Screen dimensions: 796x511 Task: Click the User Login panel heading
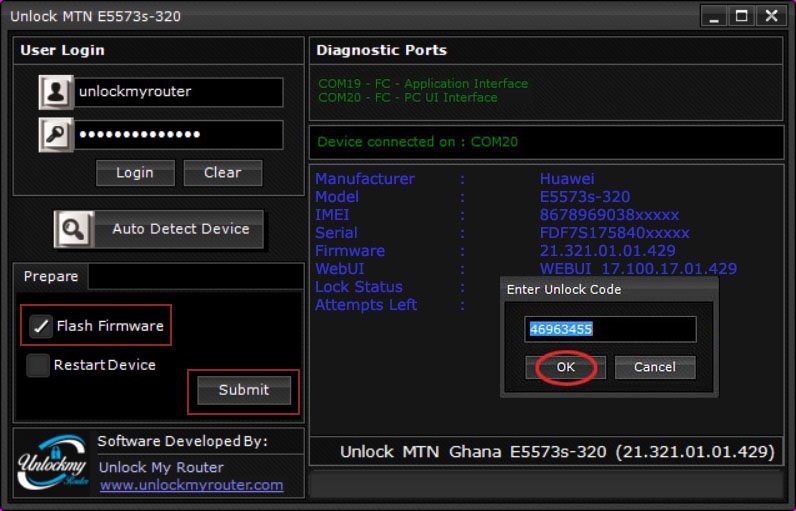pyautogui.click(x=62, y=50)
